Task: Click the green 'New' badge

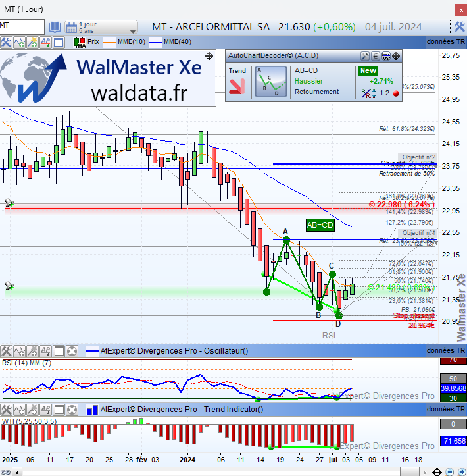Action: [x=368, y=70]
